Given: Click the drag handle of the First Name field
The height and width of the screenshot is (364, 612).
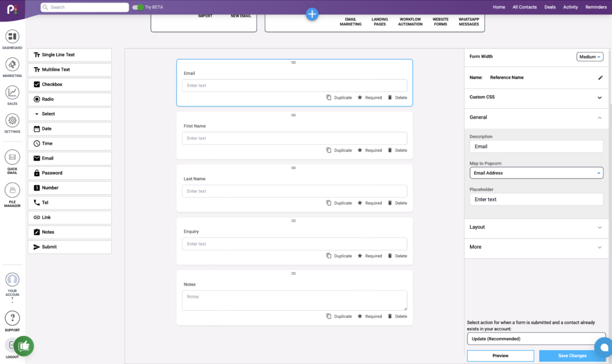Looking at the screenshot, I should (293, 115).
